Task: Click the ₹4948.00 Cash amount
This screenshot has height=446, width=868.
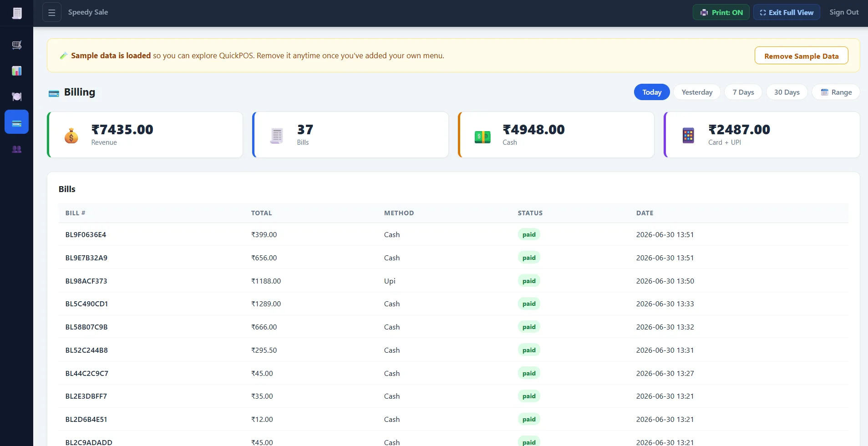Action: [533, 130]
